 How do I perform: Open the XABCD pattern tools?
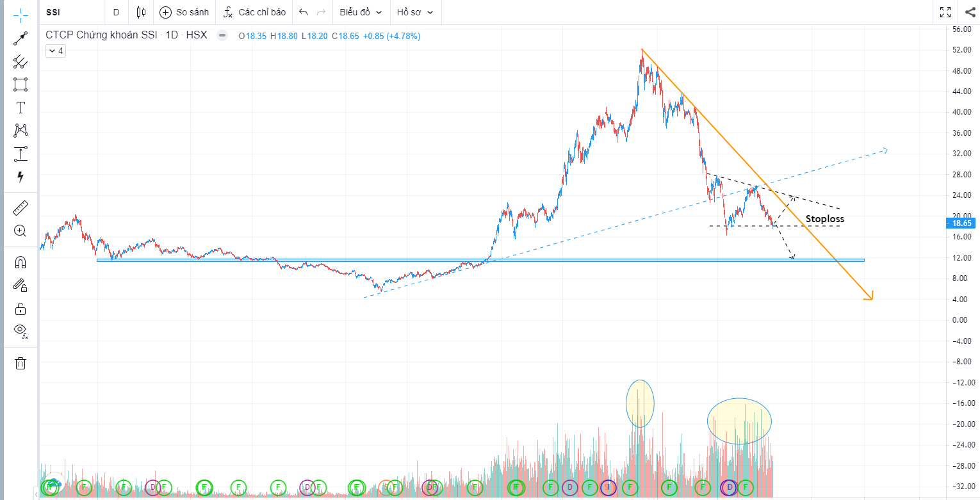[20, 131]
